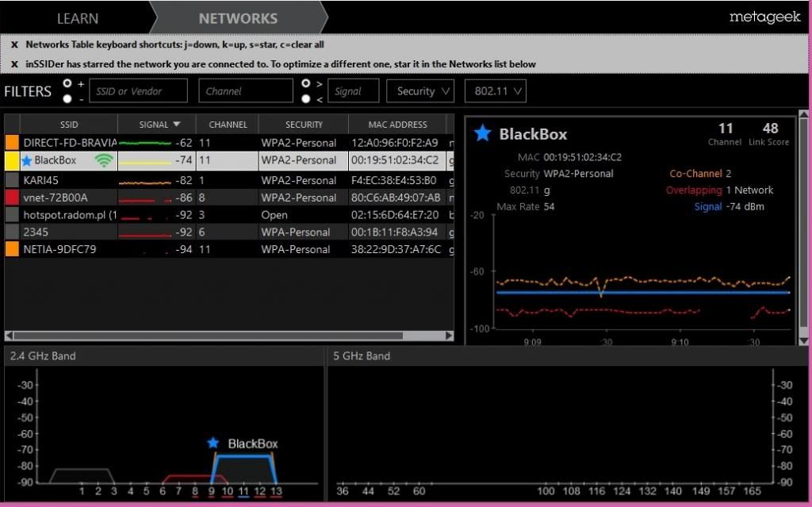812x507 pixels.
Task: Dismiss the keyboard shortcuts notice
Action: 14,44
